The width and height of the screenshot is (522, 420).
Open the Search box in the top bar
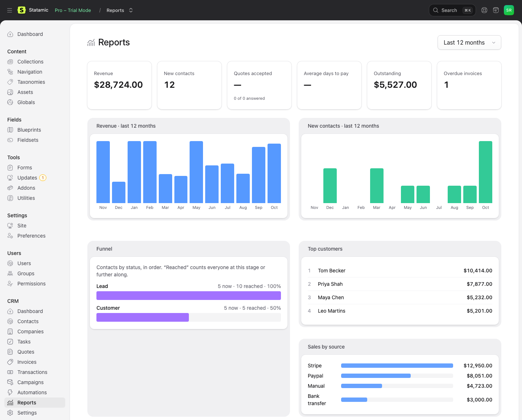pyautogui.click(x=452, y=10)
